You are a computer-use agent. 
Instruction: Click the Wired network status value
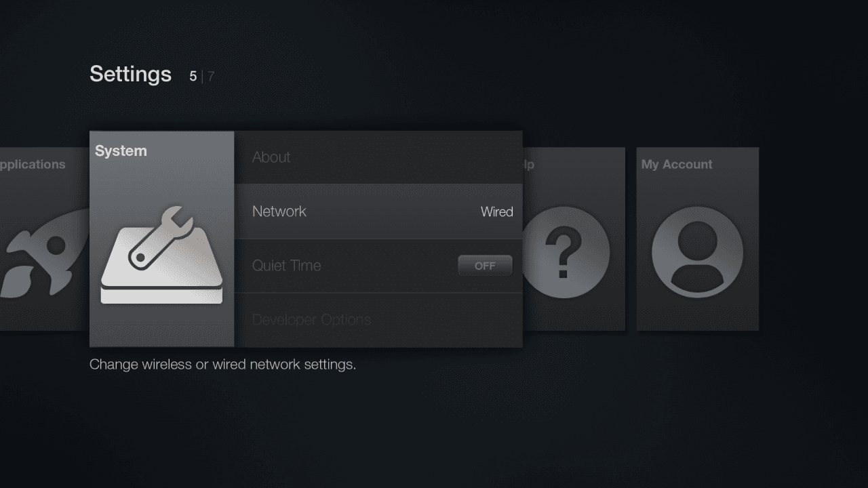[496, 212]
